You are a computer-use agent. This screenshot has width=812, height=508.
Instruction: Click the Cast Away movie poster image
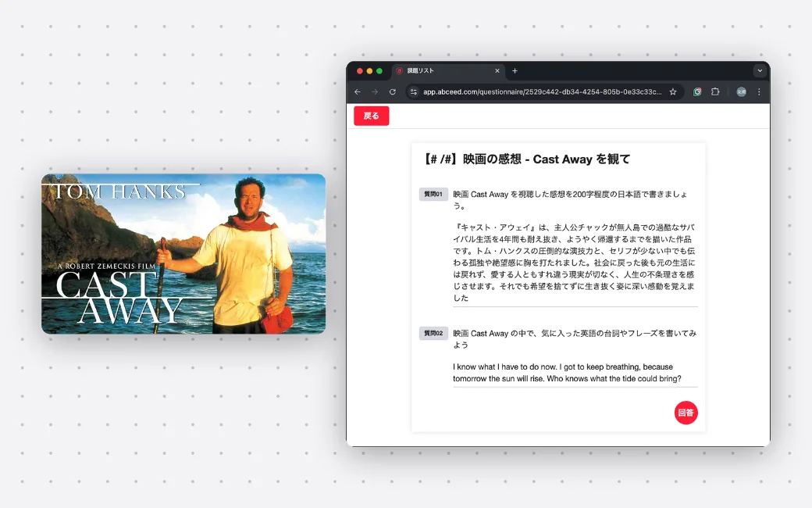point(183,254)
